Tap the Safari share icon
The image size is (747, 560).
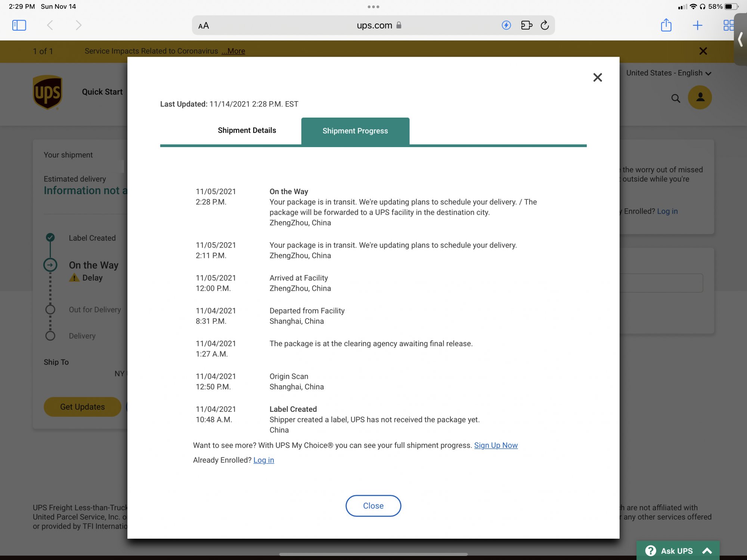point(666,25)
